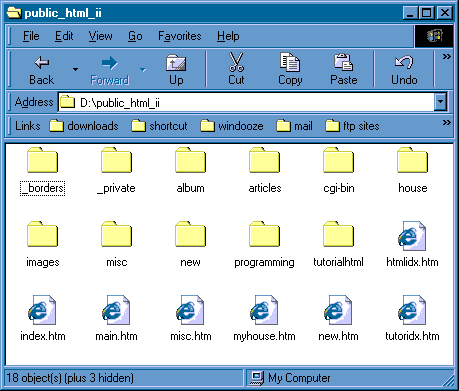Expand the toolbar overflow chevron
Screen dimensions: 459x391
tap(447, 57)
